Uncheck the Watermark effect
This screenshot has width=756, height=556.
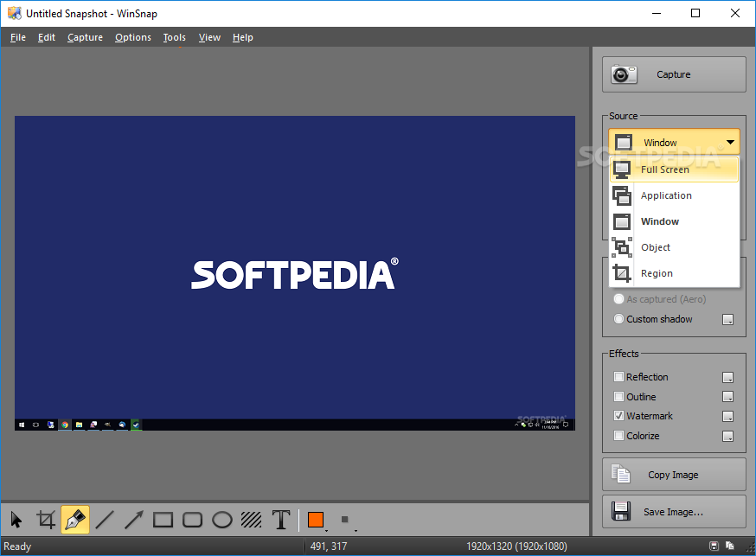619,415
